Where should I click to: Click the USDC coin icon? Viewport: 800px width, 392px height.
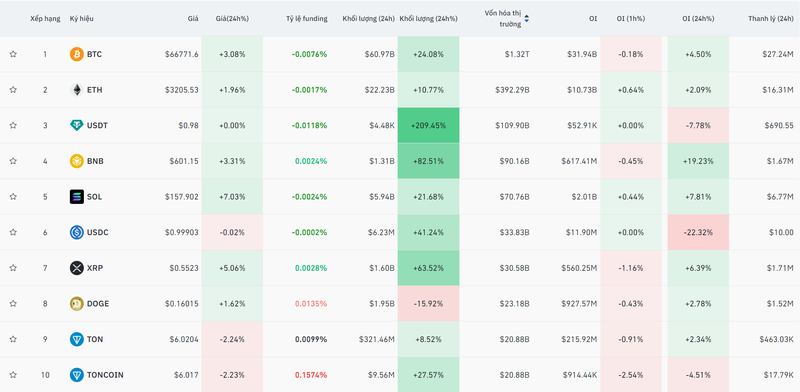click(77, 232)
